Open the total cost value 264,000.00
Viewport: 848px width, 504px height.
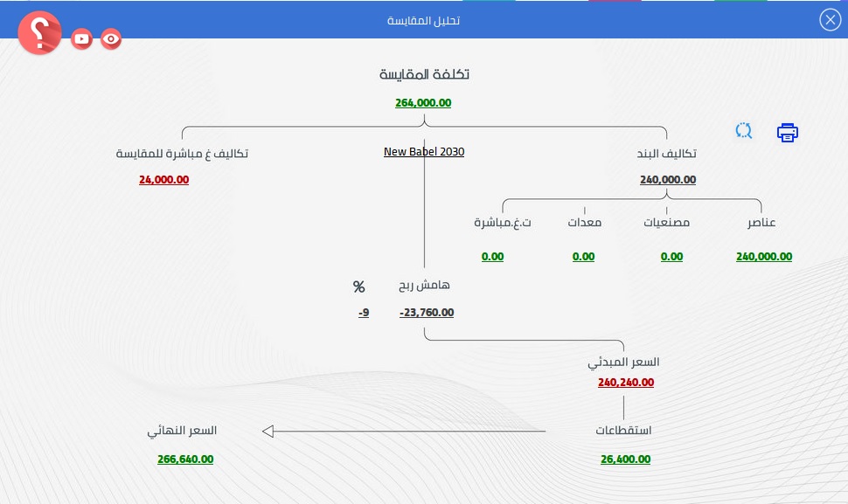pos(423,102)
